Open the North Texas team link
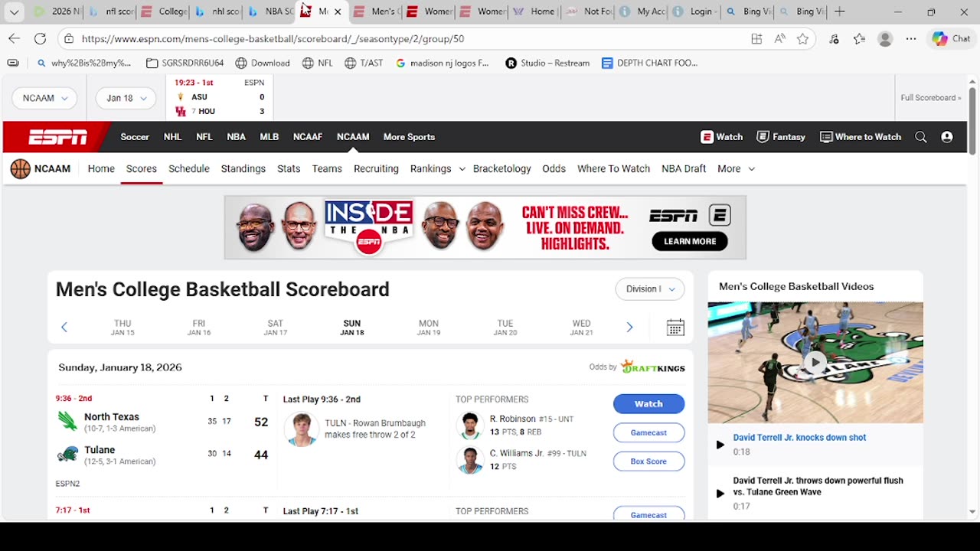980x551 pixels. coord(112,417)
